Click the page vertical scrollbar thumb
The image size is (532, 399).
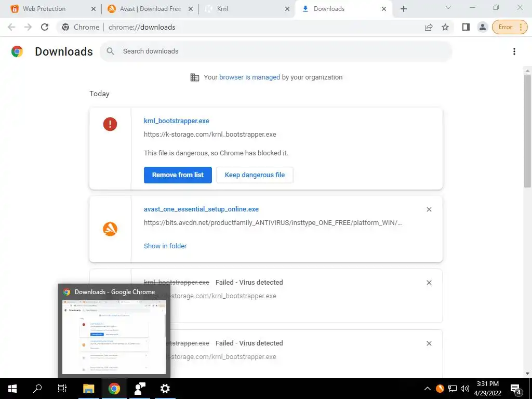[x=527, y=130]
